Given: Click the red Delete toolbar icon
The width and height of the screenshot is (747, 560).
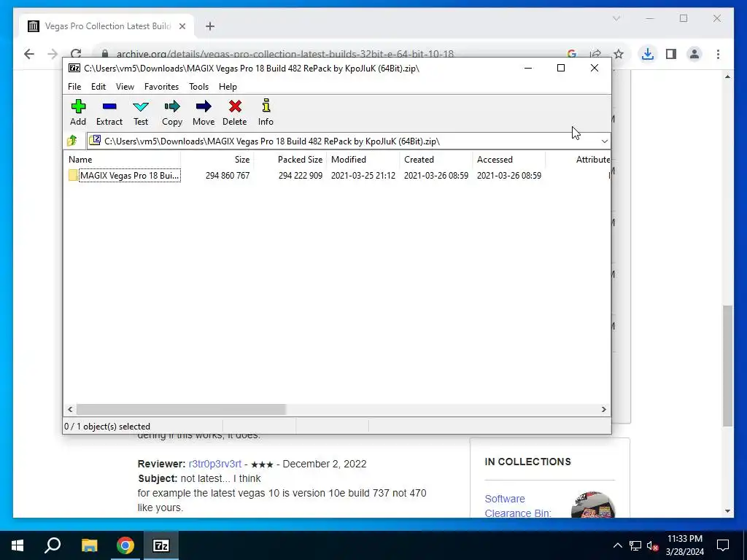Looking at the screenshot, I should [235, 112].
